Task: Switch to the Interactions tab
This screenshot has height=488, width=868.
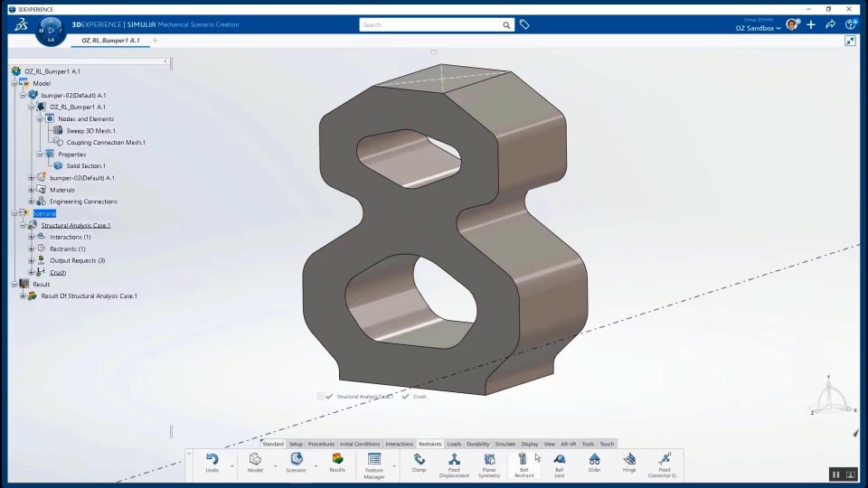Action: tap(399, 444)
